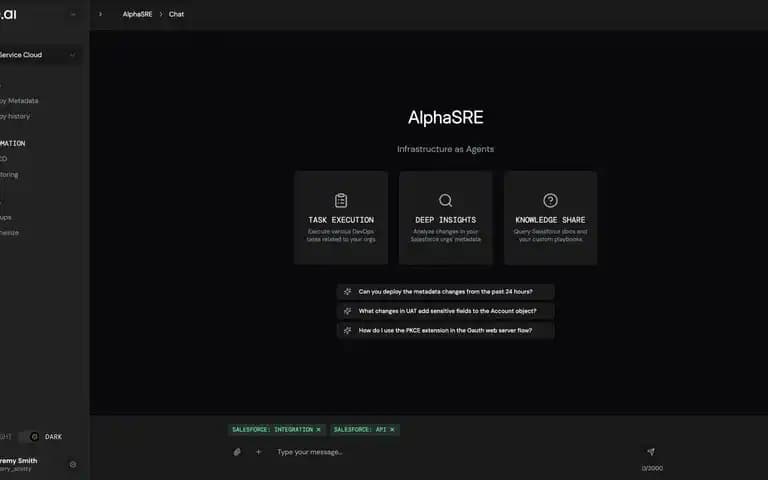Remove the Salesforce: Integration tag
This screenshot has width=768, height=480.
[318, 430]
